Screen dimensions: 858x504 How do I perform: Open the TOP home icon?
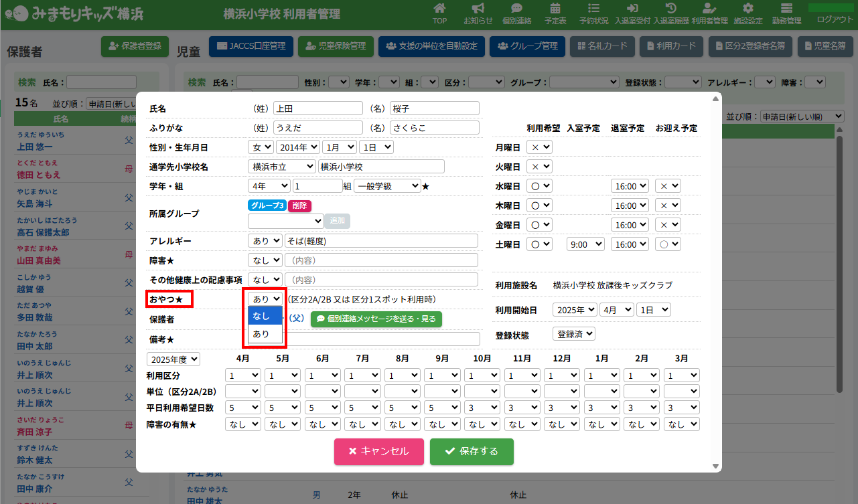click(439, 9)
